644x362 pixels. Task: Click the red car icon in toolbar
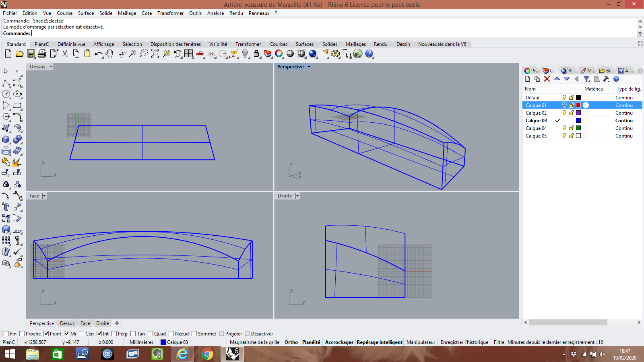[200, 53]
